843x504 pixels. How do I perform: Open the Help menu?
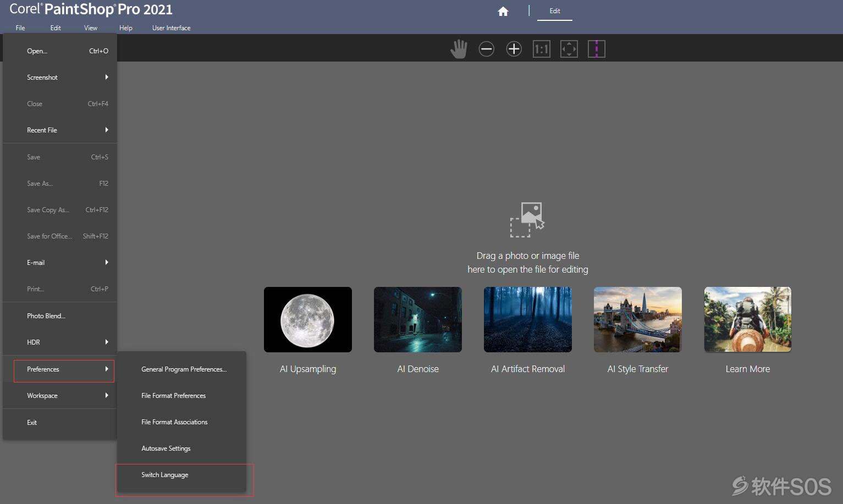126,28
